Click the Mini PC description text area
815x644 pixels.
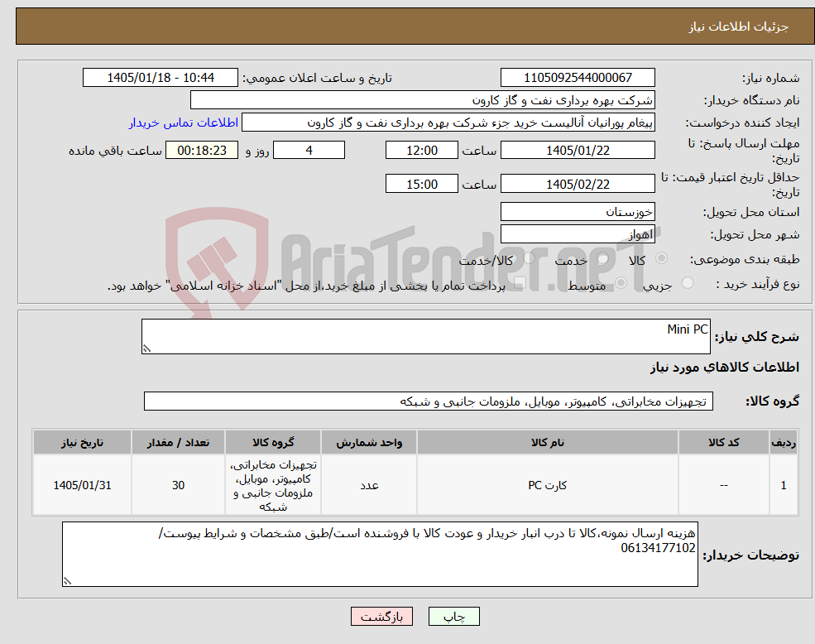pos(425,337)
